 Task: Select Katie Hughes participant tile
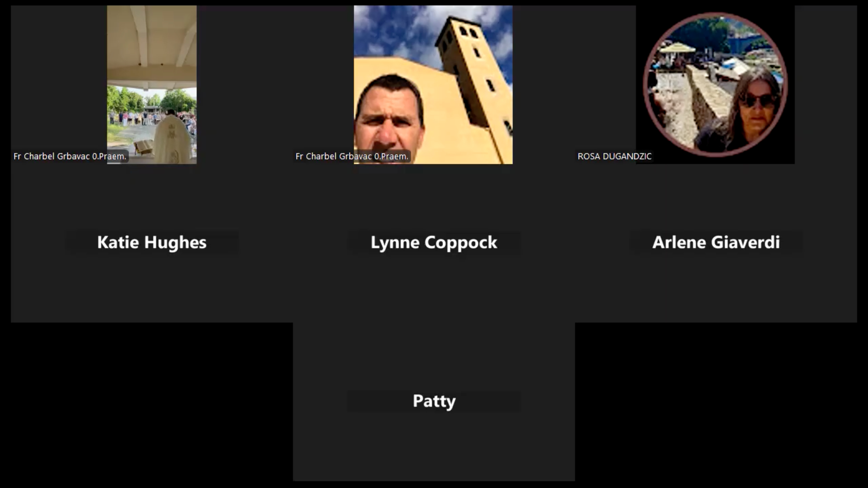152,242
